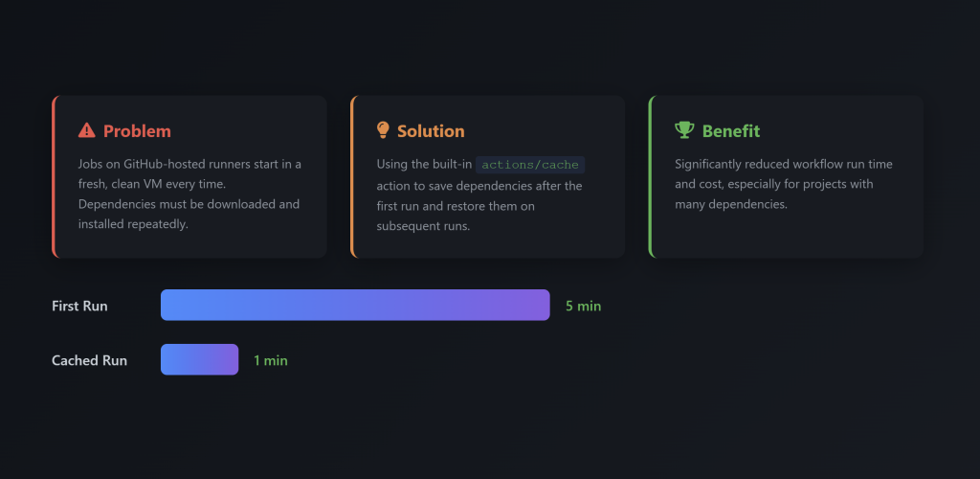980x479 pixels.
Task: Click the sentence about dependencies installed repeatedly
Action: [x=189, y=214]
